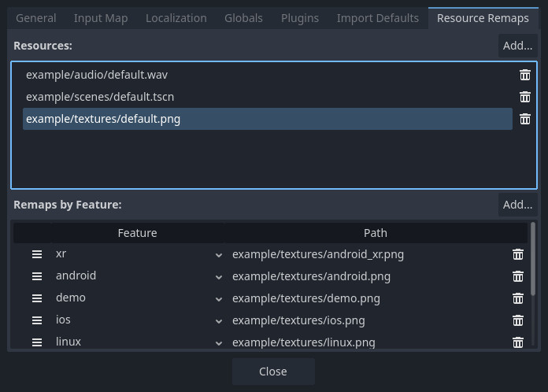Image resolution: width=548 pixels, height=392 pixels.
Task: Switch to the Input Map tab
Action: [101, 18]
